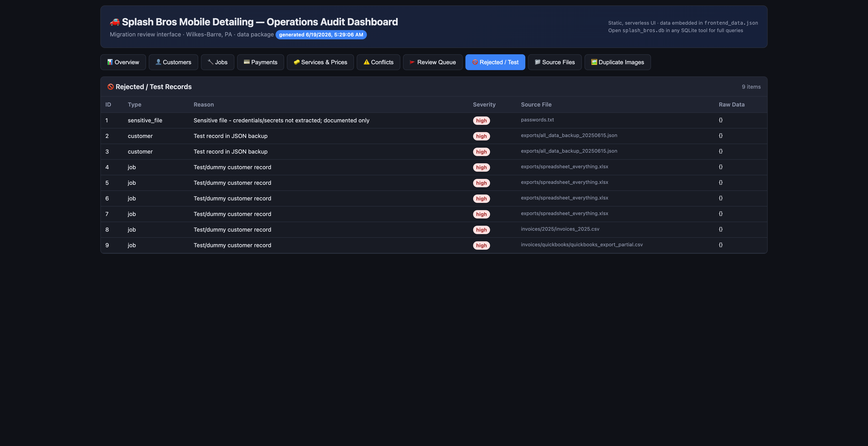Switch to the Review Queue tab
The height and width of the screenshot is (446, 868).
tap(433, 62)
